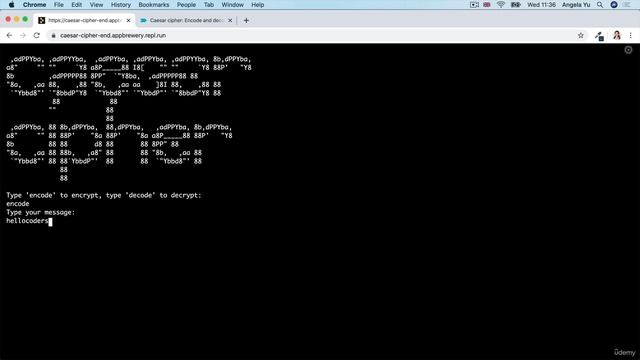Open the notification center list icon
Screen dimensions: 640x360
pos(628,5)
